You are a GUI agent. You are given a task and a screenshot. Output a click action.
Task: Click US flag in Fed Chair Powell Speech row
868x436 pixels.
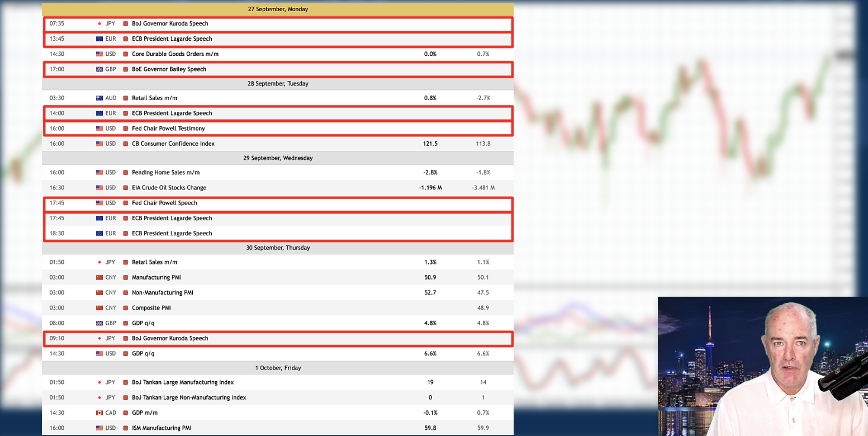[99, 203]
